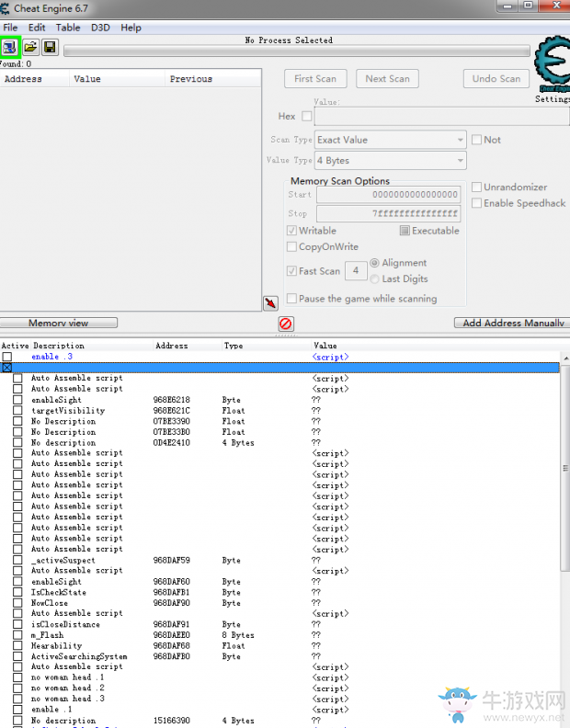
Task: Click the Settings label under the logo
Action: pyautogui.click(x=553, y=99)
